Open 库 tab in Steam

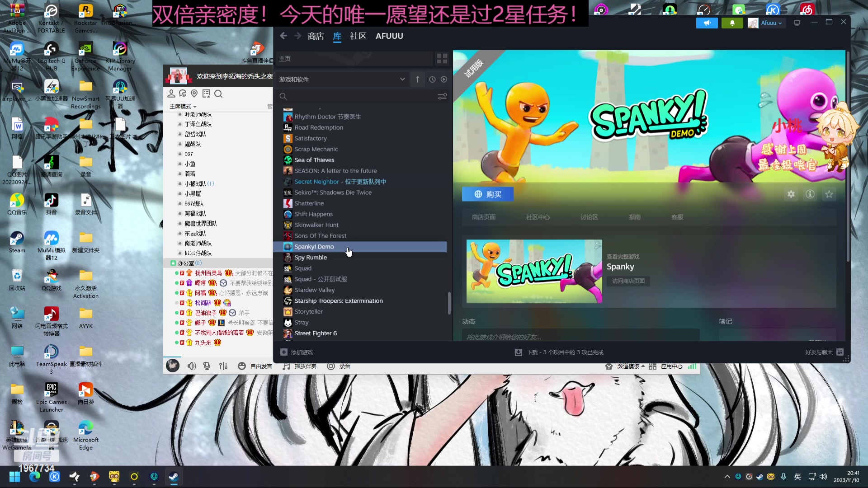(x=337, y=36)
